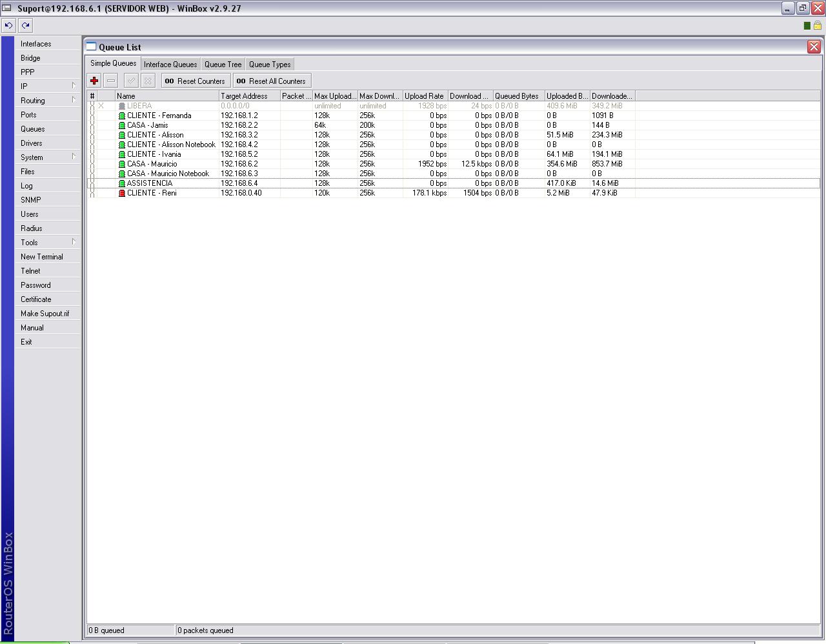This screenshot has height=644, width=826.
Task: Select the LIBERA queue gray icon
Action: 121,106
